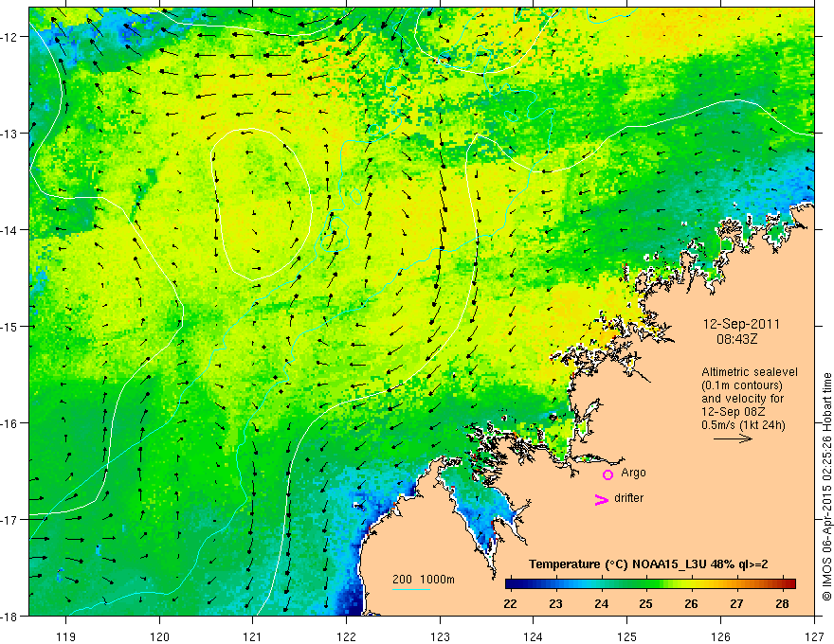
Task: Click colorbar tick label 27
Action: click(736, 603)
